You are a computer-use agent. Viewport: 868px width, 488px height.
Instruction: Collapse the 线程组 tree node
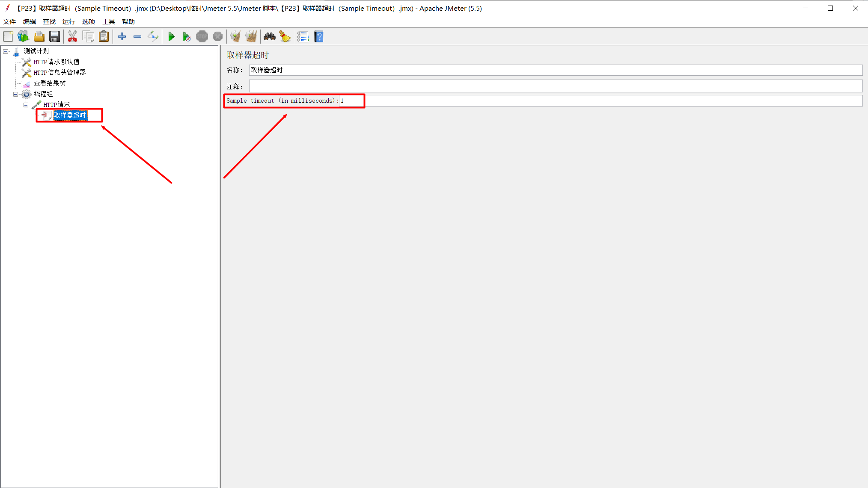[16, 94]
